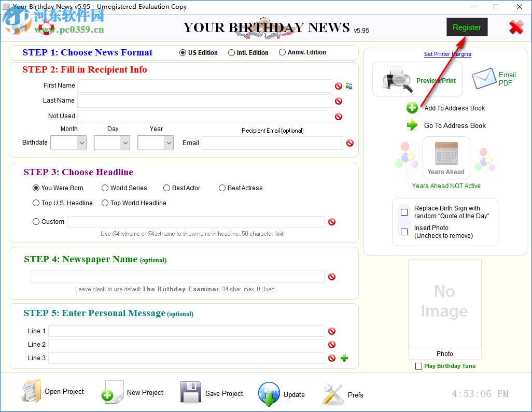Select the Intl. Edition radio button
This screenshot has width=532, height=412.
point(232,52)
